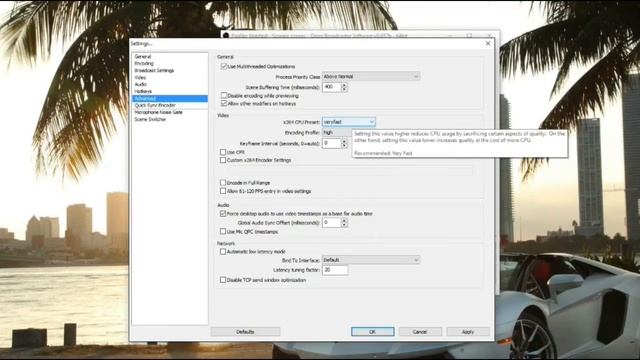Image resolution: width=640 pixels, height=360 pixels.
Task: Check Allow 61-120 FPS entry option
Action: coord(223,191)
